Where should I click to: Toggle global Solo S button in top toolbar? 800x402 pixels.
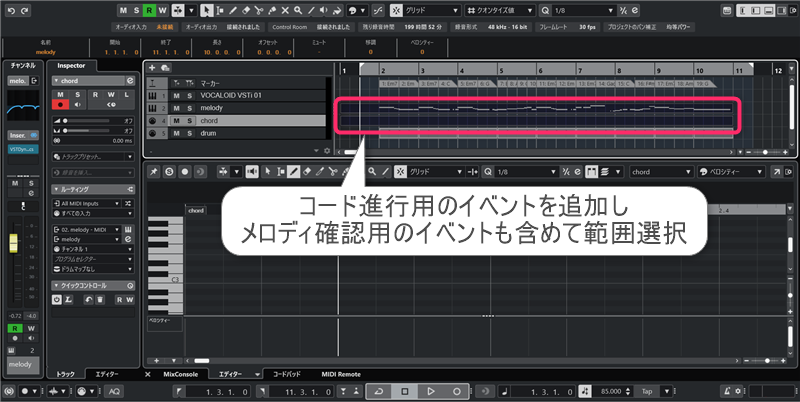coord(136,10)
